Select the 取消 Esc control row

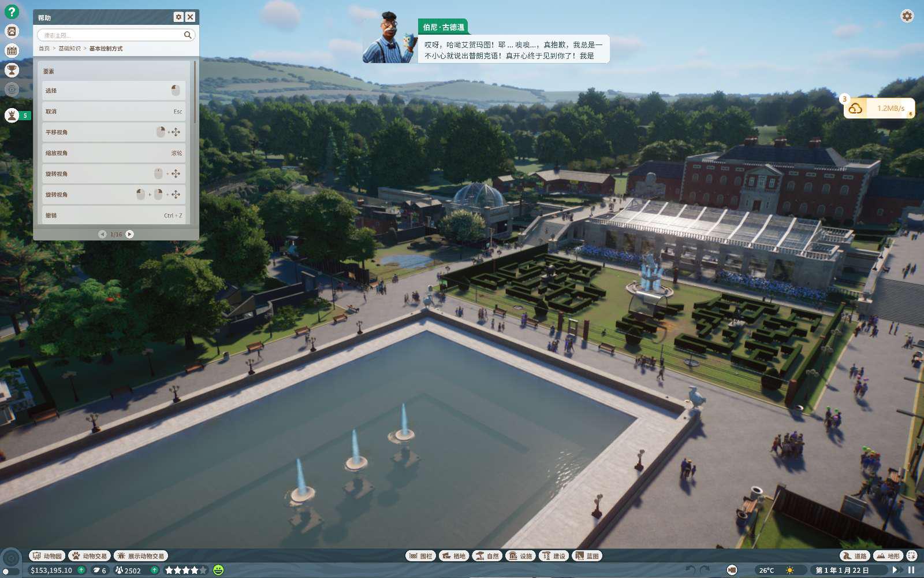click(x=114, y=111)
